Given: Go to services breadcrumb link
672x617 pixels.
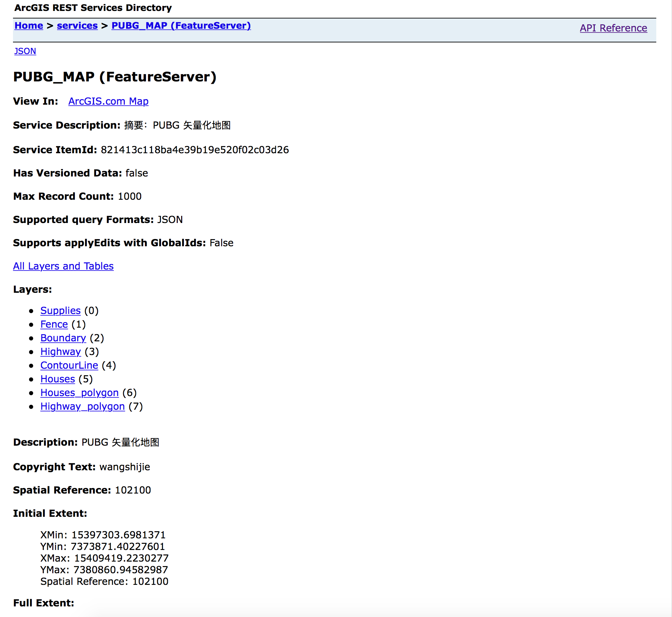Looking at the screenshot, I should [77, 26].
